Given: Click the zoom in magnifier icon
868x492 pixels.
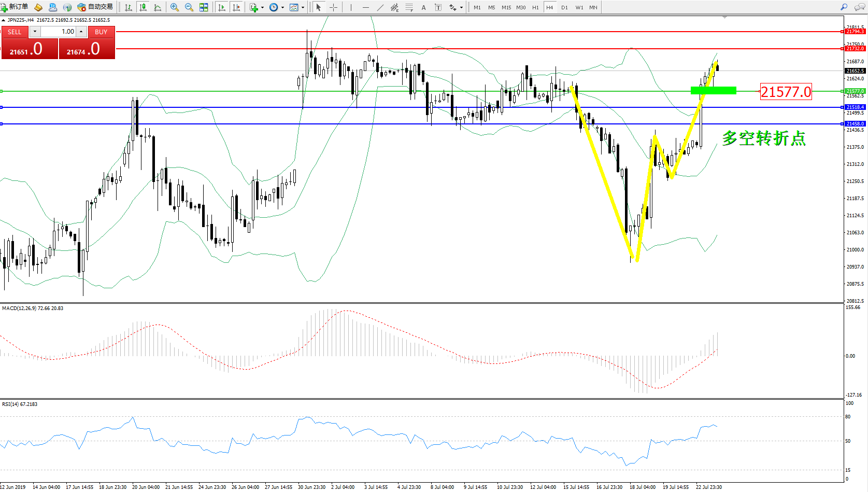Looking at the screenshot, I should (x=175, y=7).
